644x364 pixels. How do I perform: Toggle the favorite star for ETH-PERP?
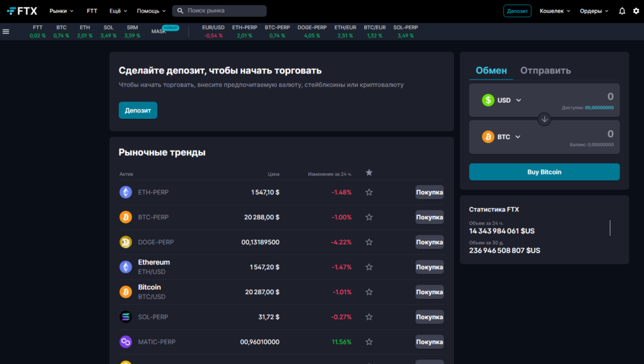(x=369, y=192)
